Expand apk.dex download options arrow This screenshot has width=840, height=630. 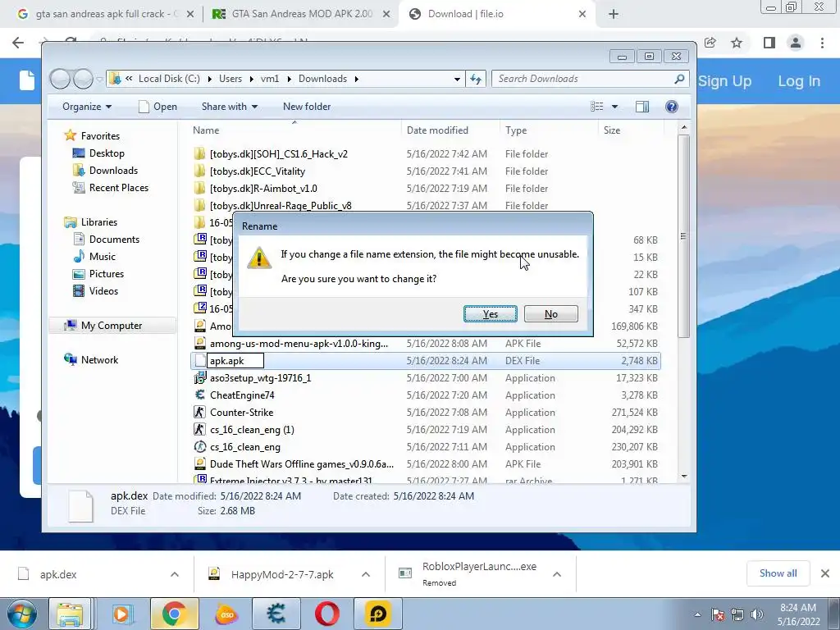tap(174, 574)
